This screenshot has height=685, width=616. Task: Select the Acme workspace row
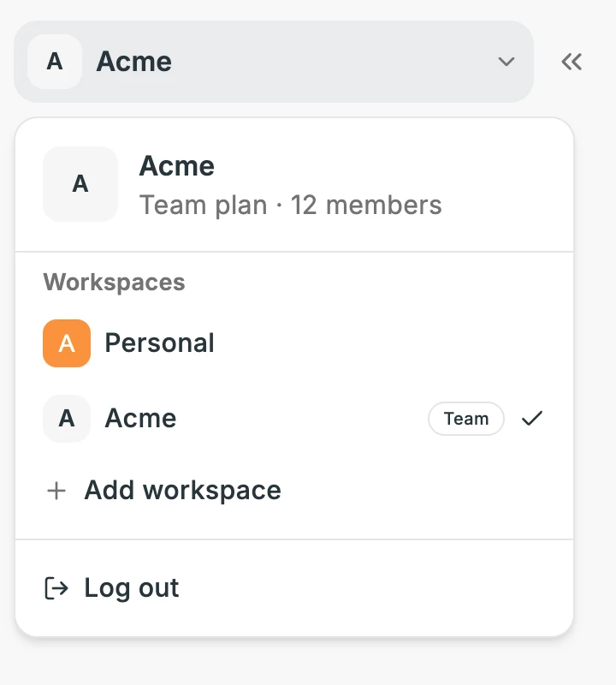(294, 419)
